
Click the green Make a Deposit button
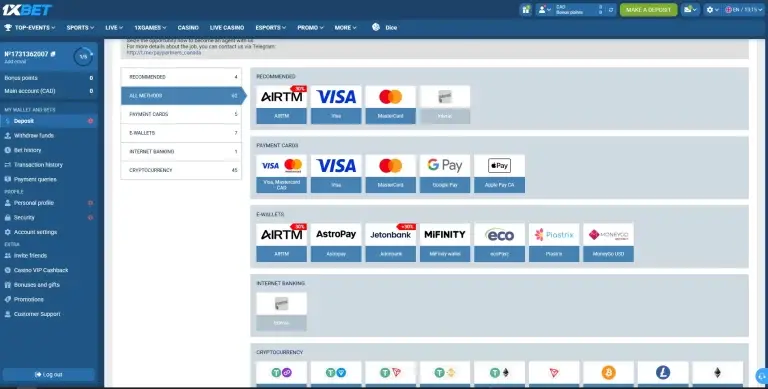click(648, 10)
